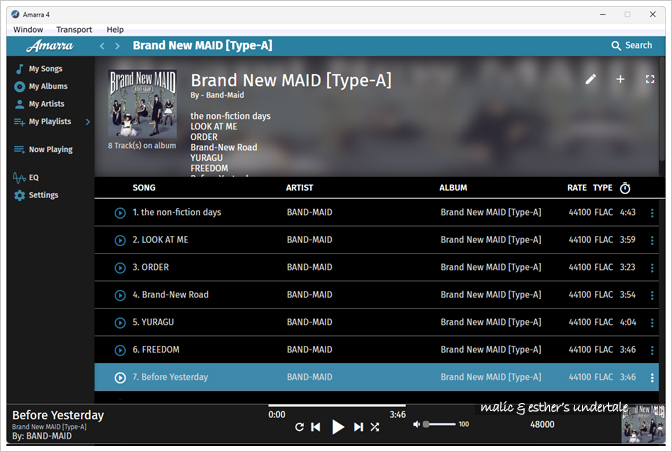Click the album cover thumbnail
The width and height of the screenshot is (672, 452).
coord(142,104)
